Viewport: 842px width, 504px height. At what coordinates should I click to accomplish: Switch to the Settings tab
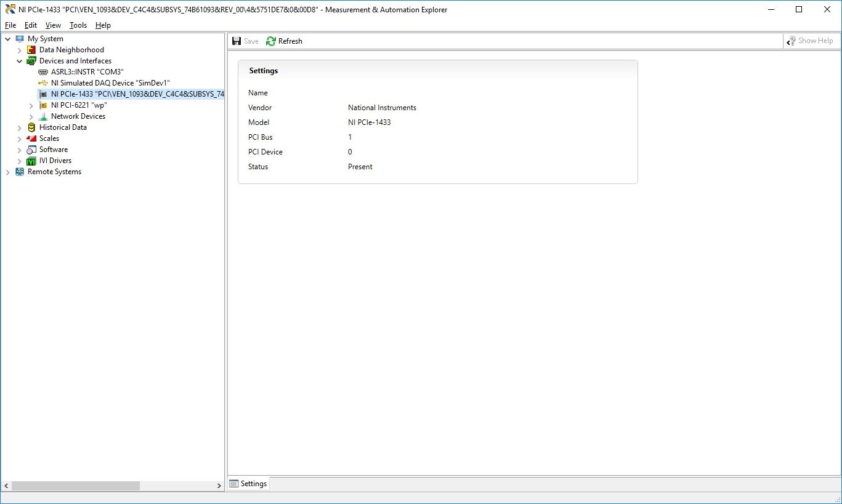(248, 484)
